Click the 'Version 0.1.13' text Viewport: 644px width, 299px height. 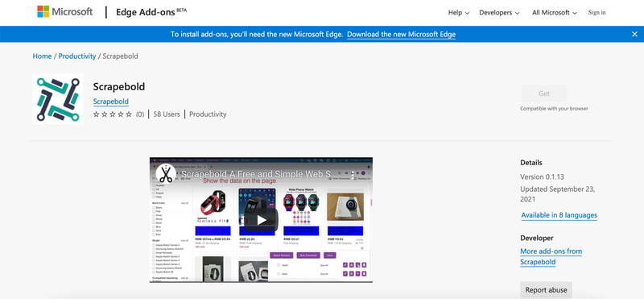tap(542, 176)
